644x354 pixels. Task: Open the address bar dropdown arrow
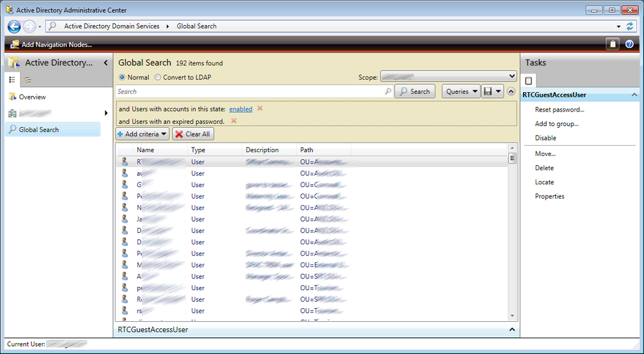click(618, 26)
